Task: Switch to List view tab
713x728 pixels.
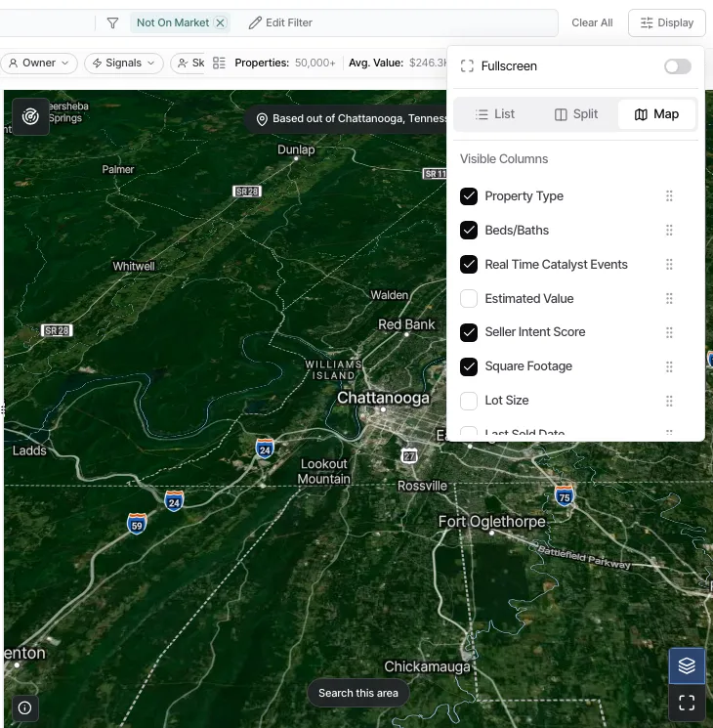Action: (x=495, y=114)
